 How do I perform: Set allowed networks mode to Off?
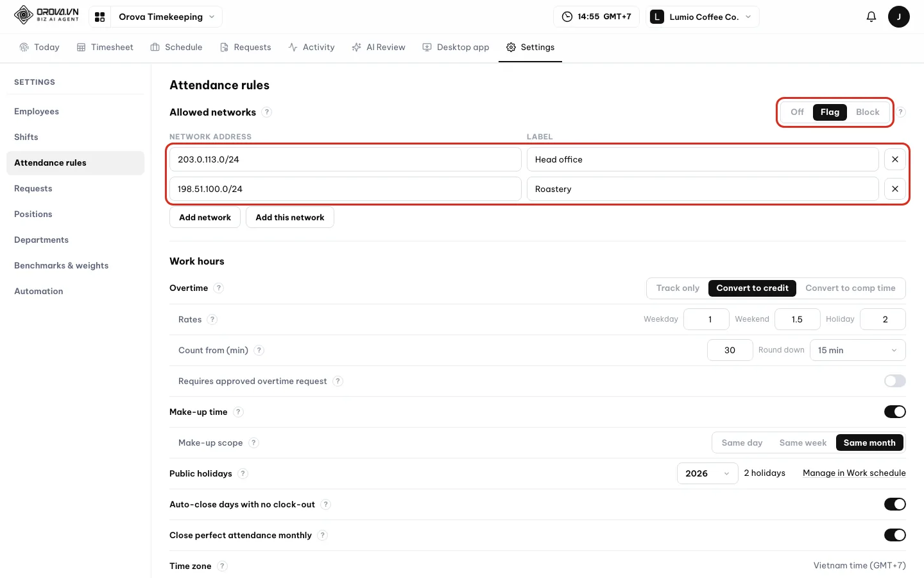(x=797, y=112)
